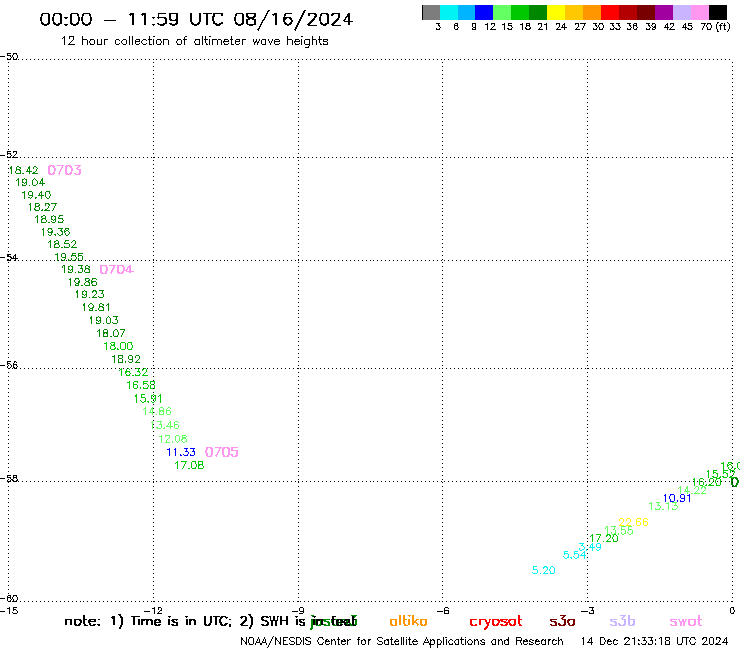Click the yellow value 22.66
Image resolution: width=740 pixels, height=650 pixels.
click(634, 522)
